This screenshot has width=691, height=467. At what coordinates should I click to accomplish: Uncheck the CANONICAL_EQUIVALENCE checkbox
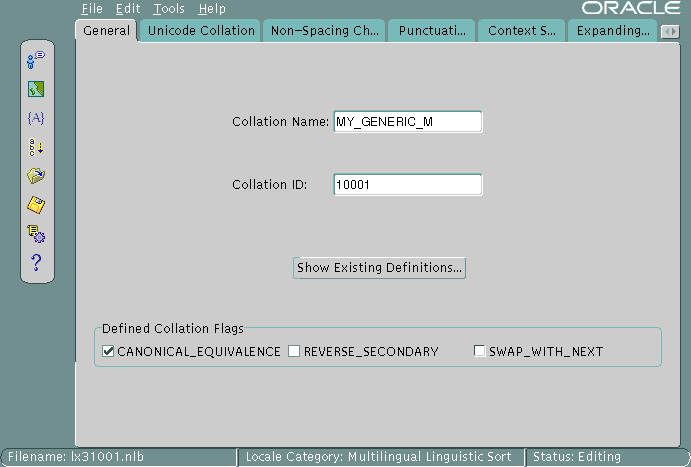point(109,351)
